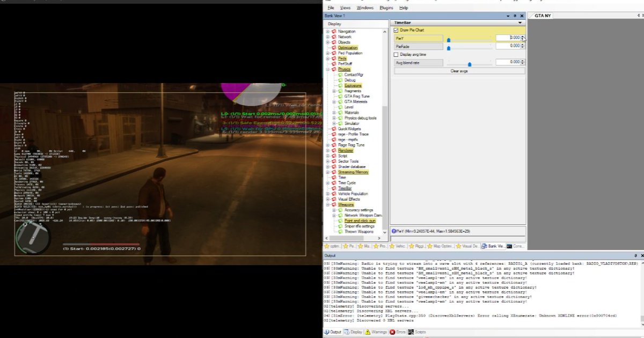Expand the GTA Materials subnode

(334, 102)
